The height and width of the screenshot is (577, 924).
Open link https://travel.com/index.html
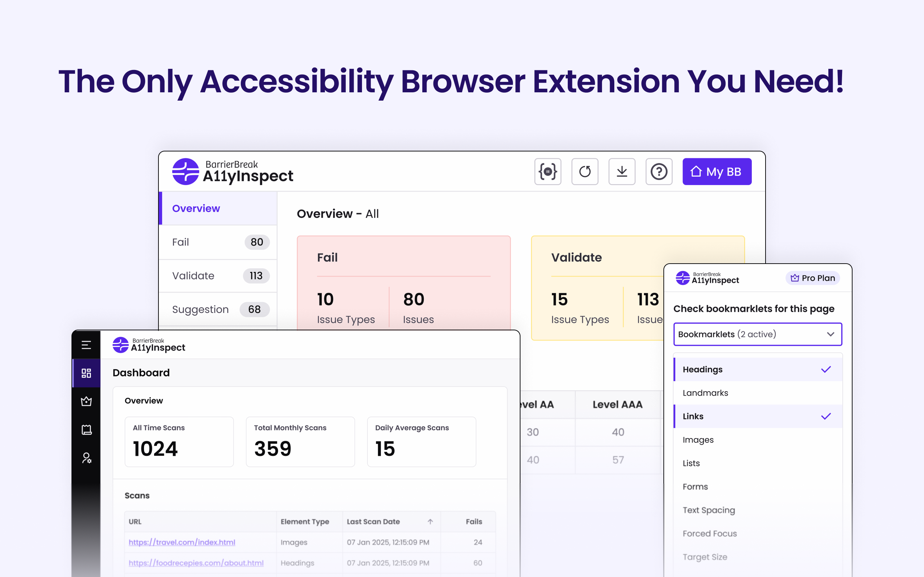(x=182, y=542)
